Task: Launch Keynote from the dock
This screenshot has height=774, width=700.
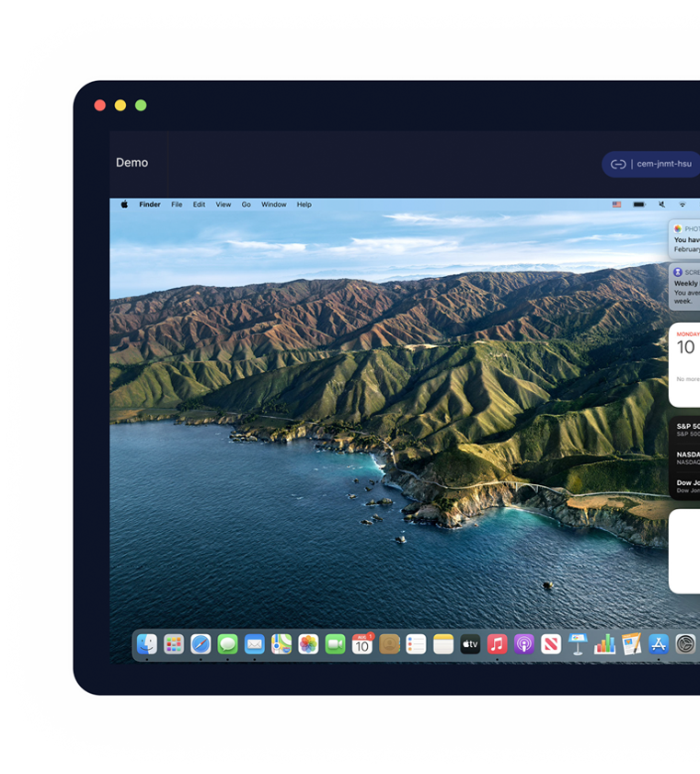Action: click(578, 644)
